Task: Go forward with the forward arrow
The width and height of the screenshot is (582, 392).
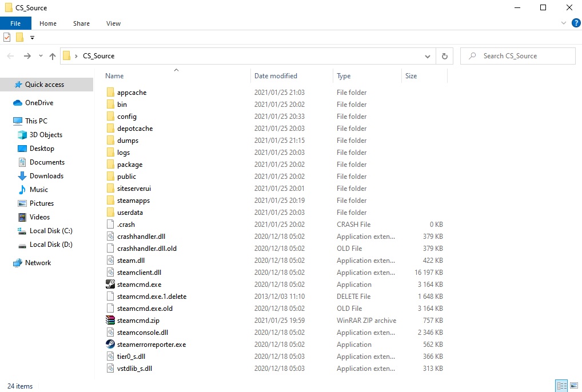Action: coord(27,56)
